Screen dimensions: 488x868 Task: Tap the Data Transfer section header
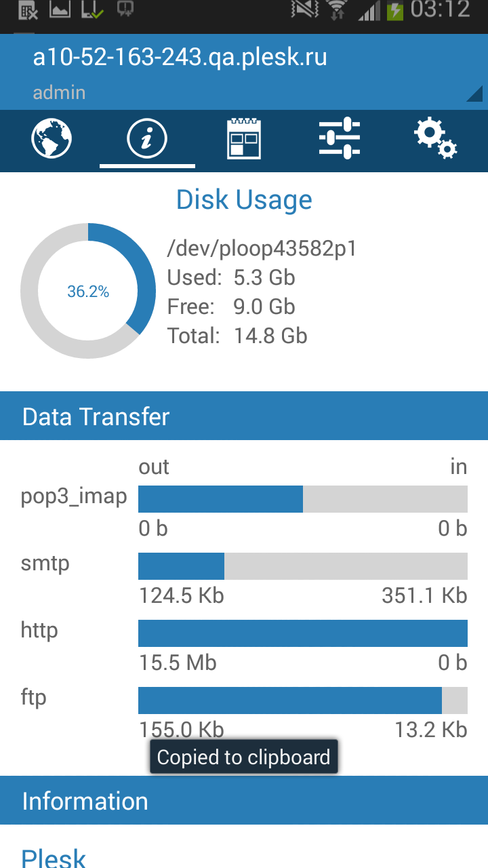[x=244, y=416]
